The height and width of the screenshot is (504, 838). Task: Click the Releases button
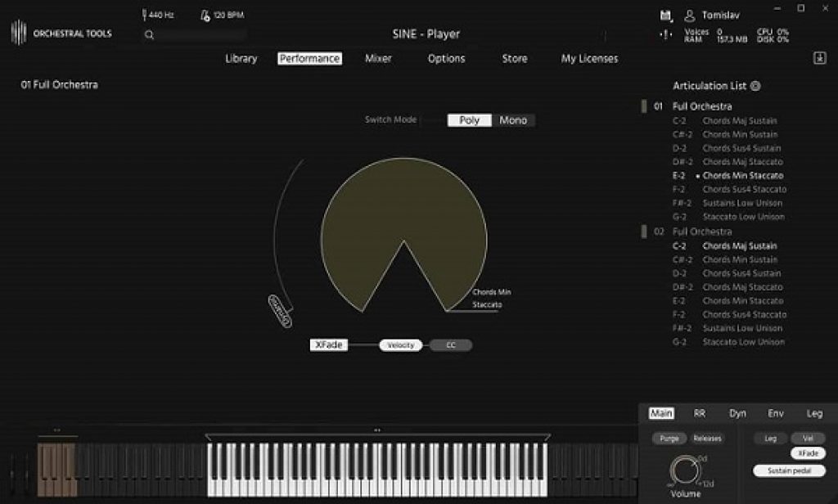click(709, 438)
